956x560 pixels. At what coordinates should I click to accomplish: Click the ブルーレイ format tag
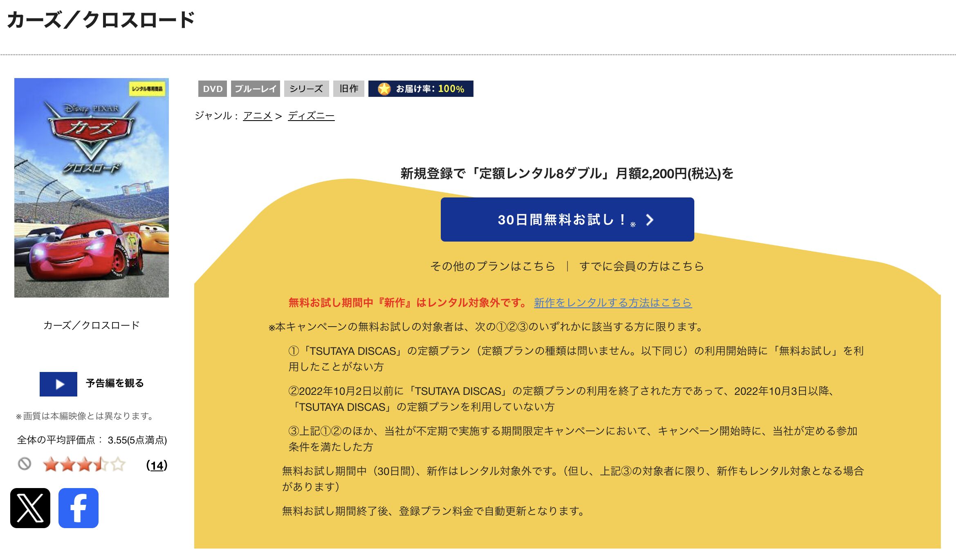coord(256,89)
